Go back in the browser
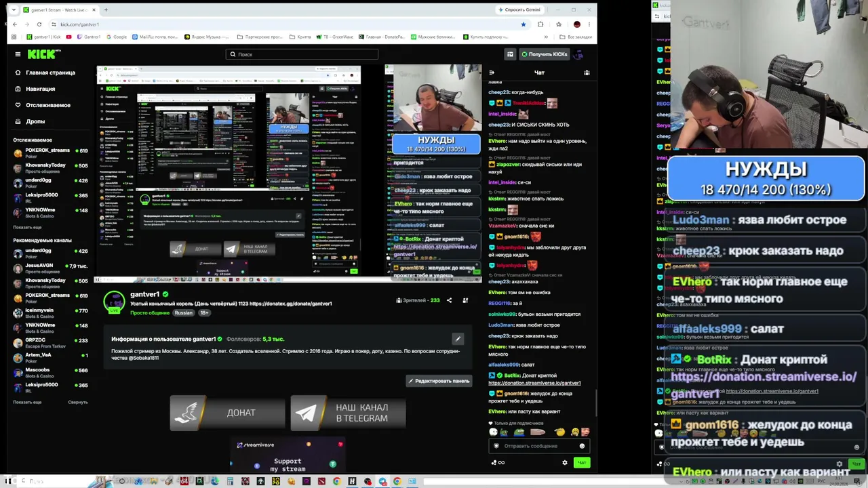 pyautogui.click(x=15, y=24)
